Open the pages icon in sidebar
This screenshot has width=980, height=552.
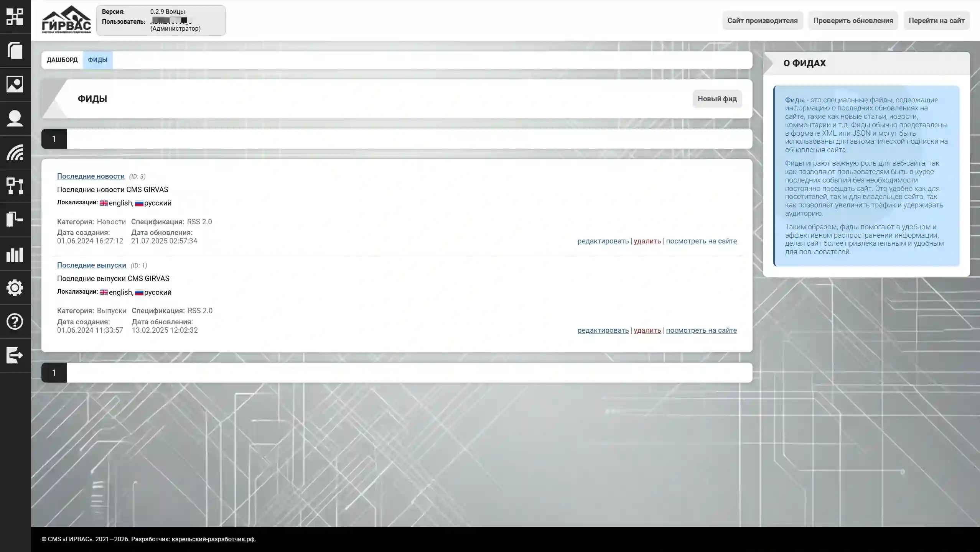coord(15,51)
